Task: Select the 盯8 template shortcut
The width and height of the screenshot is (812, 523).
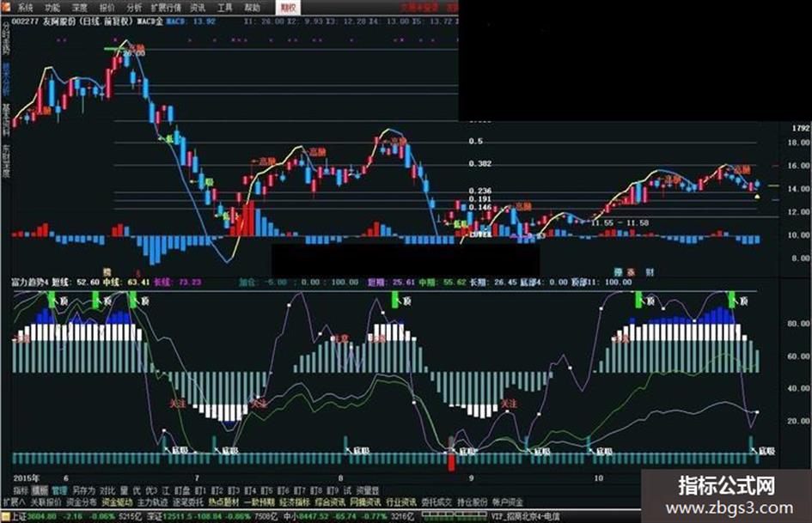Action: [x=316, y=490]
